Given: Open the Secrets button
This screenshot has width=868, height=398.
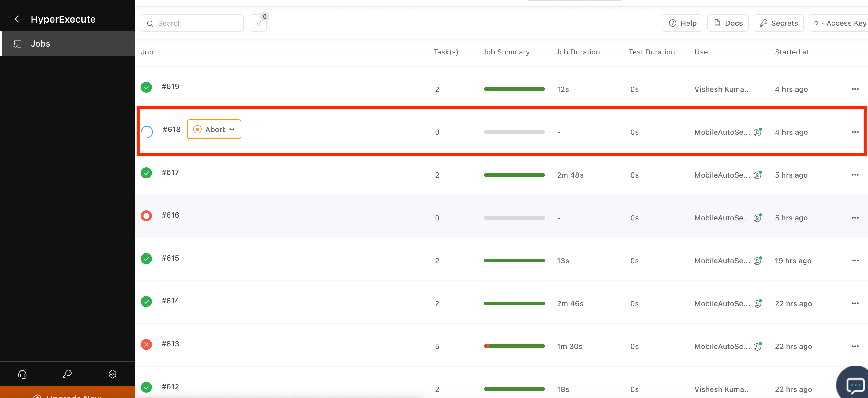Looking at the screenshot, I should [x=778, y=23].
